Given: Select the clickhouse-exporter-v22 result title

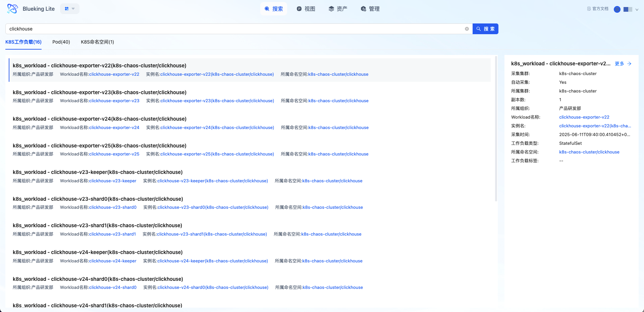Looking at the screenshot, I should [100, 66].
